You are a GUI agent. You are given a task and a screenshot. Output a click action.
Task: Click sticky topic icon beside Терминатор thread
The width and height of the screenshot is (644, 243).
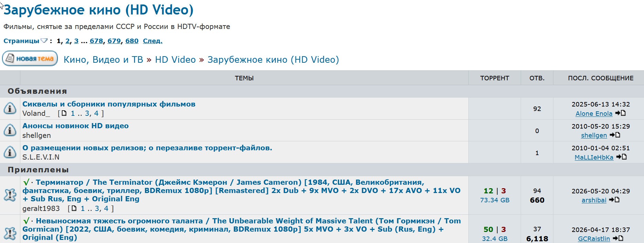[10, 195]
